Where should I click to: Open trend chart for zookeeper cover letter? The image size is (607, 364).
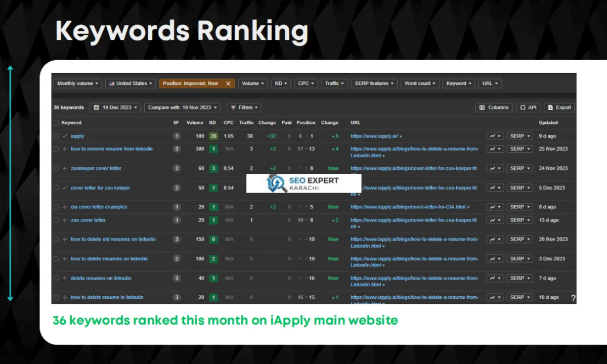(x=495, y=168)
